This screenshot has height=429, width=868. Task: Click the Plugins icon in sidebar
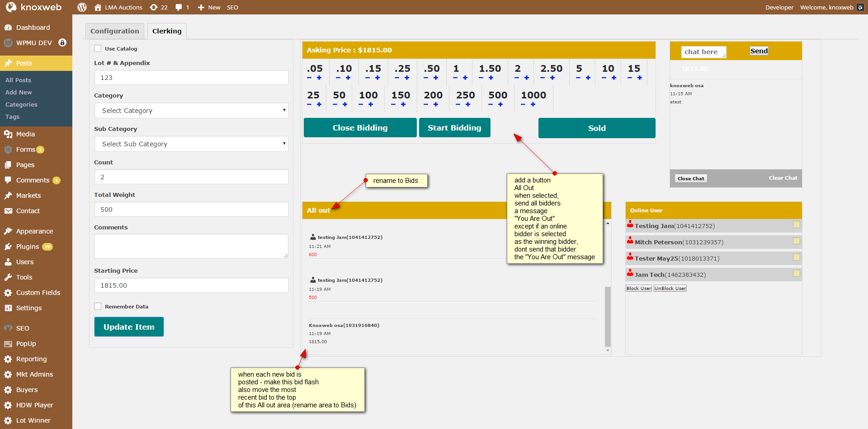pos(8,247)
